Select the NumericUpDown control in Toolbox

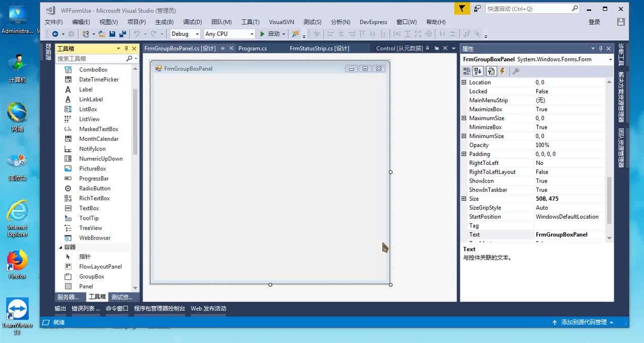tap(101, 158)
